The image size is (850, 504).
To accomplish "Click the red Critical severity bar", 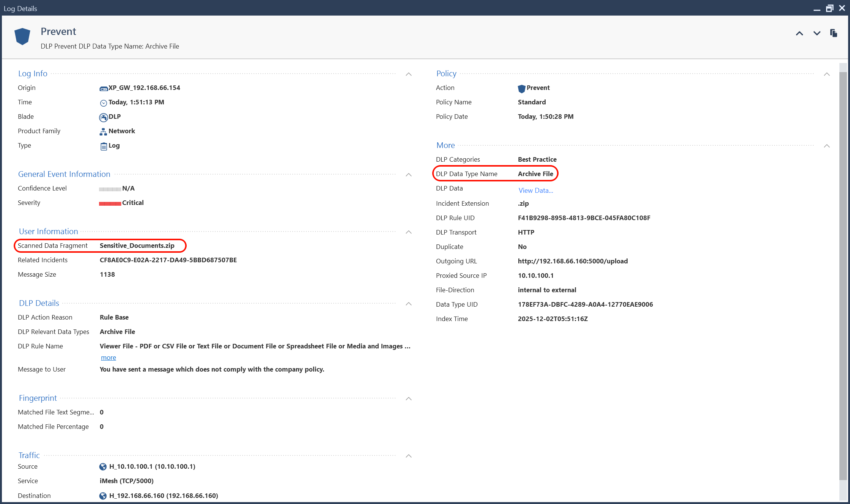I will [x=110, y=203].
